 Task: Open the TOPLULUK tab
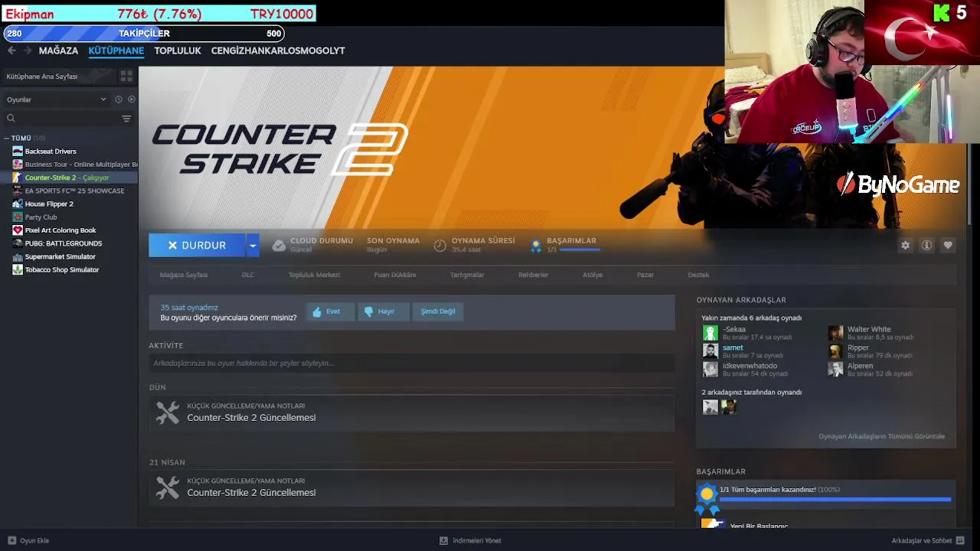point(178,51)
